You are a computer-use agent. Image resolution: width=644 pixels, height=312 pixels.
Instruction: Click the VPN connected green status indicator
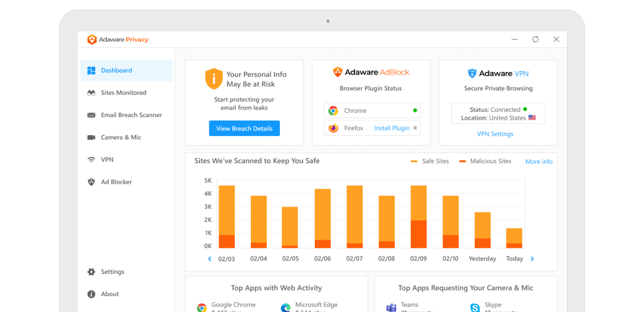[x=525, y=109]
